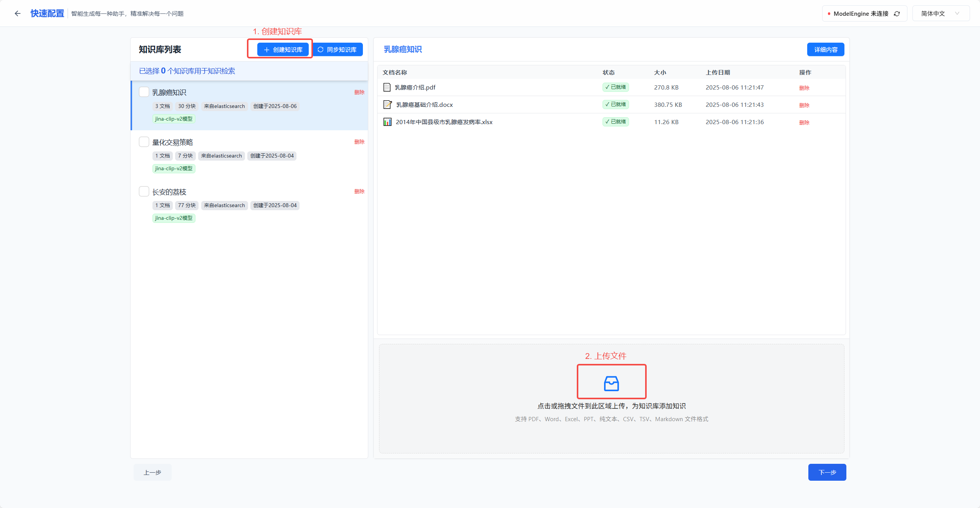Open the 量化交易策略 knowledge base entry
The width and height of the screenshot is (980, 508).
[x=172, y=143]
